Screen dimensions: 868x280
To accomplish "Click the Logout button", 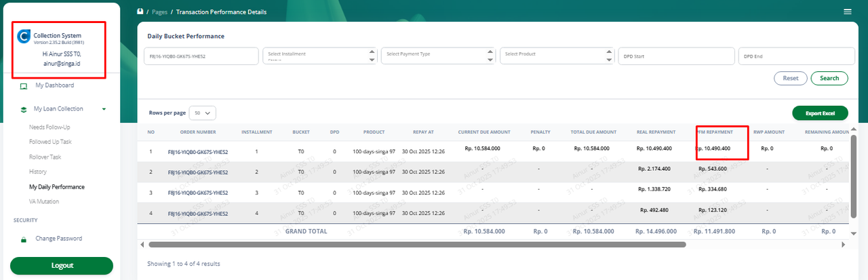I will pos(62,265).
